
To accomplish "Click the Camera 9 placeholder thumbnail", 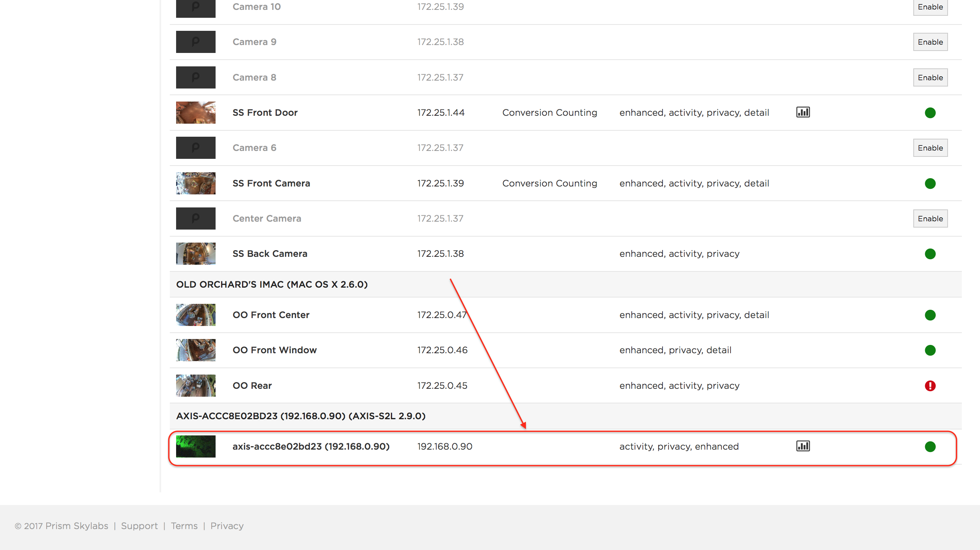I will (x=196, y=42).
